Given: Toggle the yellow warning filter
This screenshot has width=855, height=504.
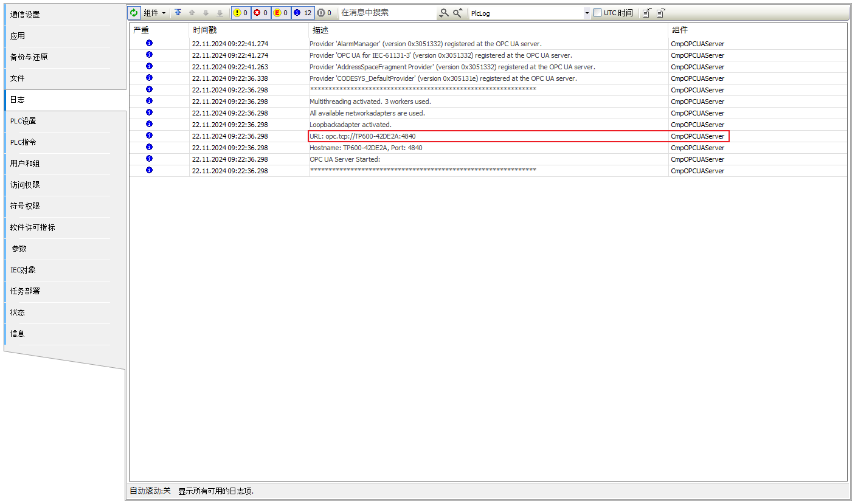Looking at the screenshot, I should [241, 13].
